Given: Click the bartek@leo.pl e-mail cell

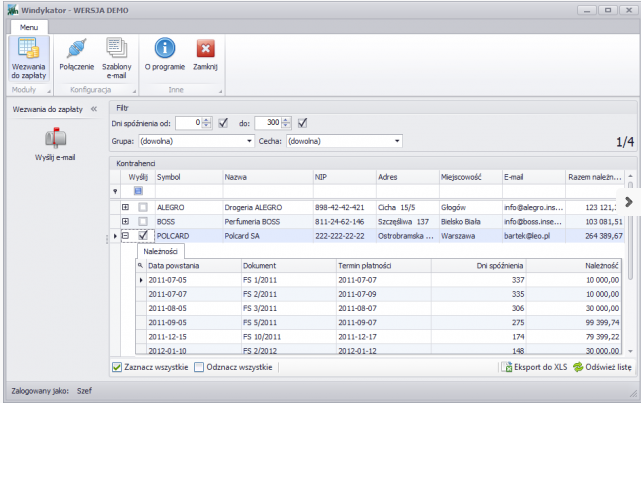Looking at the screenshot, I should point(533,236).
